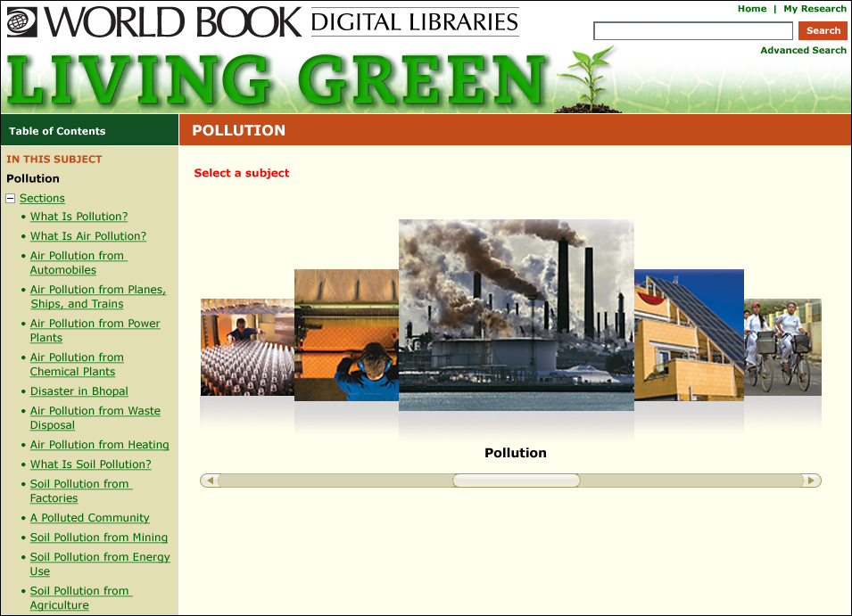
Task: Select the glass bottles factory thumbnail
Action: click(x=247, y=347)
